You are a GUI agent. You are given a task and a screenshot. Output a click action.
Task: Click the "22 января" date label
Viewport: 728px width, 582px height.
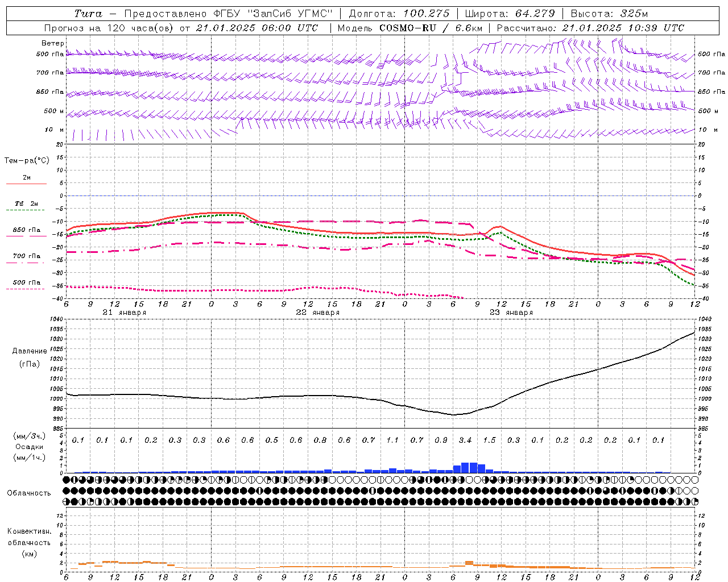(317, 313)
